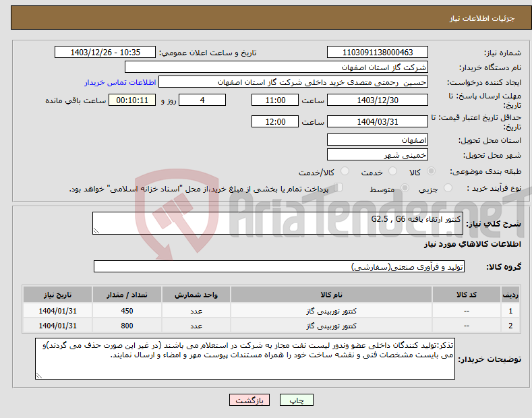Click need date 1404/01/31 in row 1
Image resolution: width=532 pixels, height=418 pixels.
[58, 311]
